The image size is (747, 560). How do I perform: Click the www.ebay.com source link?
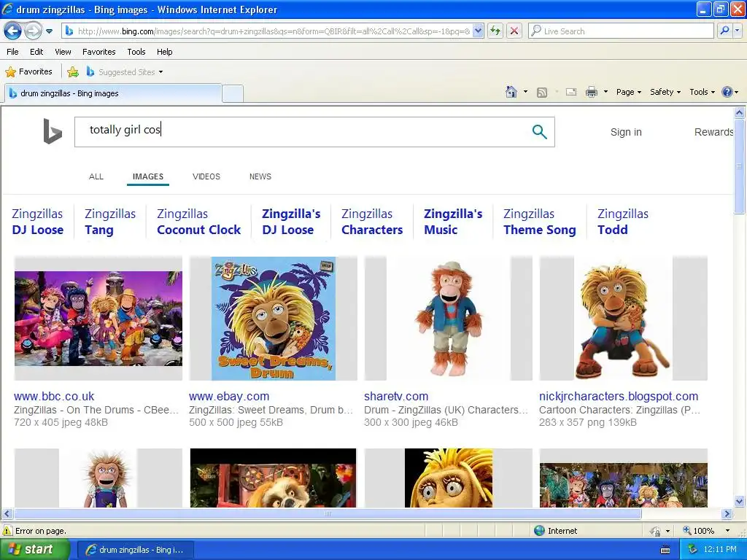[x=229, y=396]
